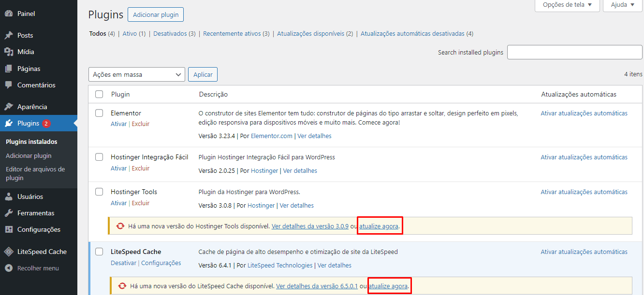The image size is (644, 295).
Task: Open Mídia in the sidebar
Action: tap(26, 52)
